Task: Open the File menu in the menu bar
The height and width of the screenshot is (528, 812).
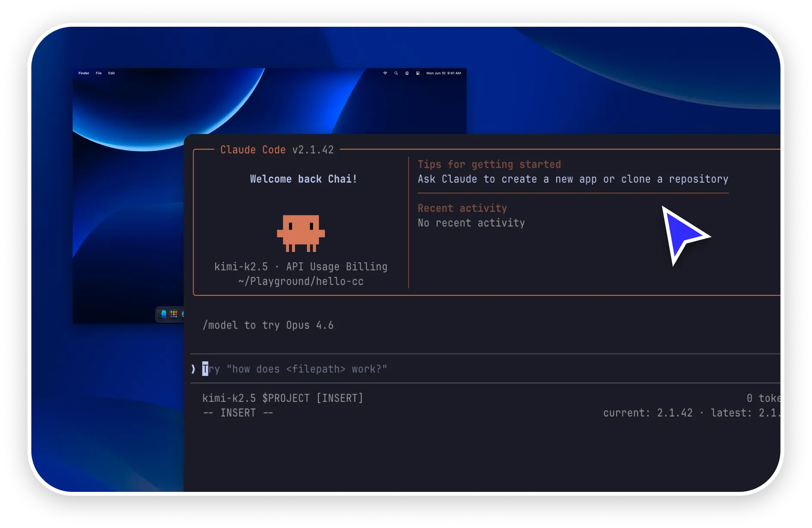Action: pyautogui.click(x=99, y=73)
